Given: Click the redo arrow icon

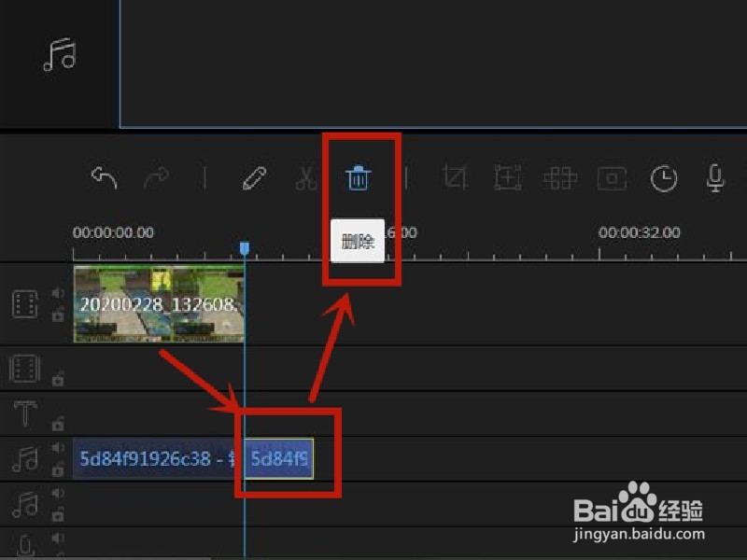Looking at the screenshot, I should tap(157, 177).
